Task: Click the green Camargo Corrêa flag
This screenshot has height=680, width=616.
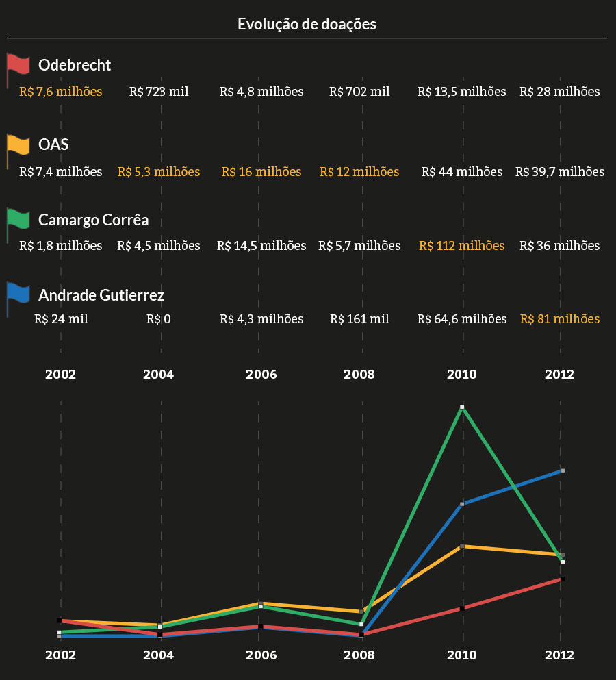Action: [x=18, y=224]
